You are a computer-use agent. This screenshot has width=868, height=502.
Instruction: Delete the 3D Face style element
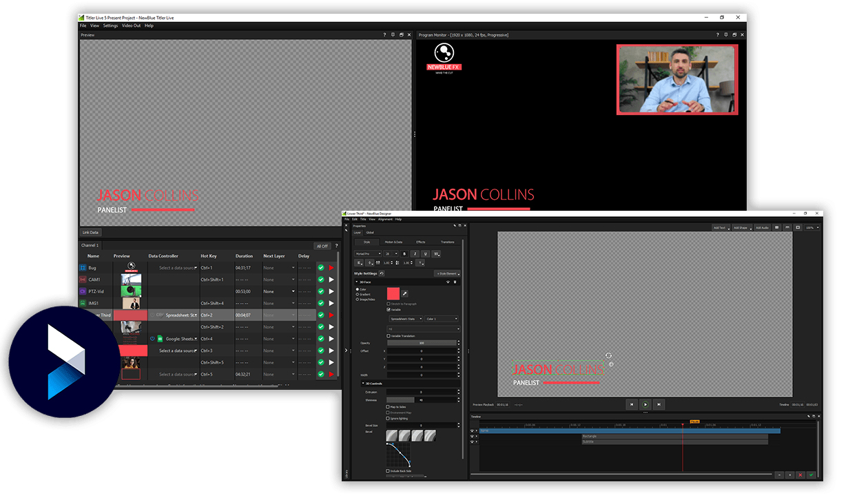[455, 282]
